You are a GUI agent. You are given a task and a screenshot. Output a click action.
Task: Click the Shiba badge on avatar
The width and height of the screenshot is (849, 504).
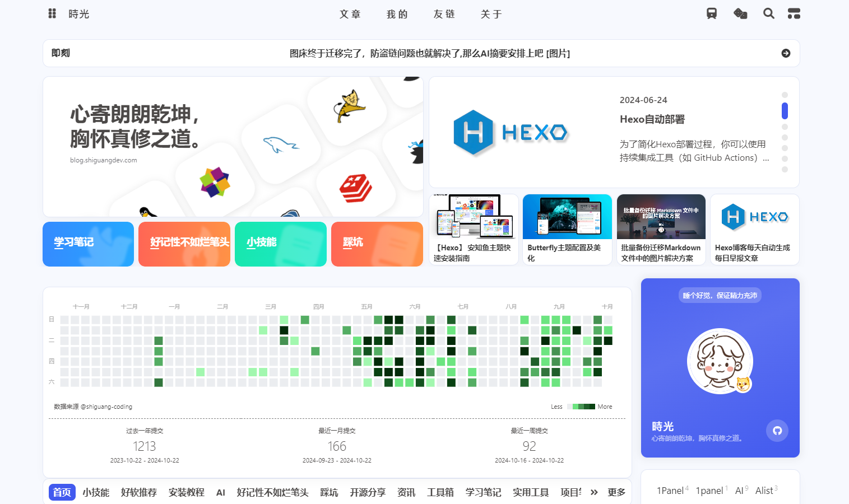743,384
